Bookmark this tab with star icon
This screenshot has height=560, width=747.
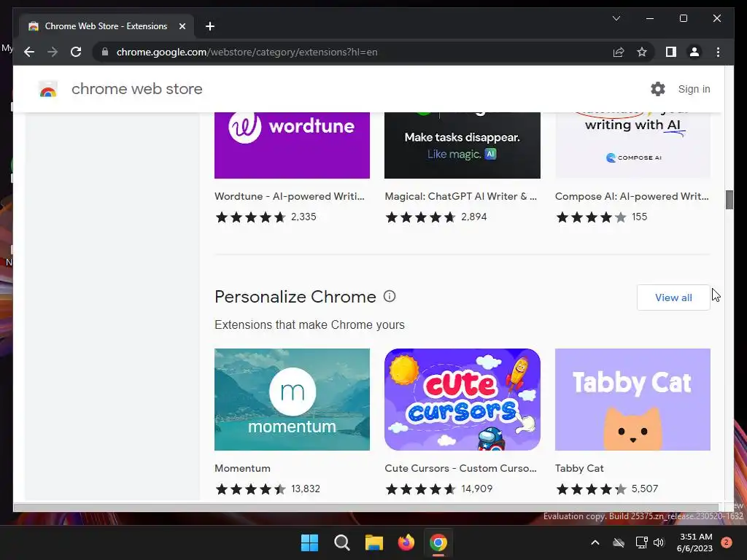tap(642, 52)
